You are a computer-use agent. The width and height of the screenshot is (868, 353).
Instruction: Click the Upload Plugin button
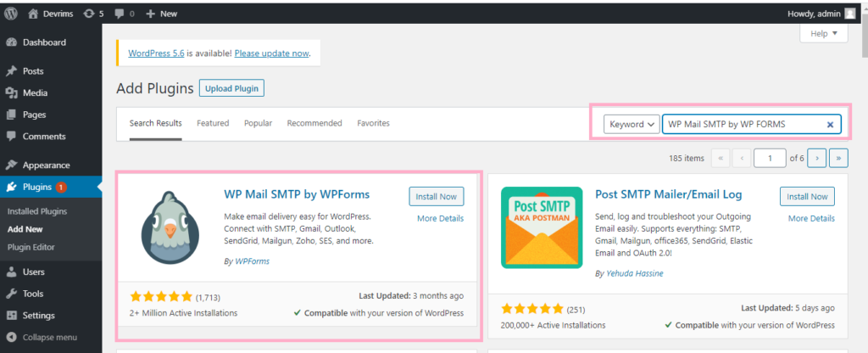coord(232,88)
